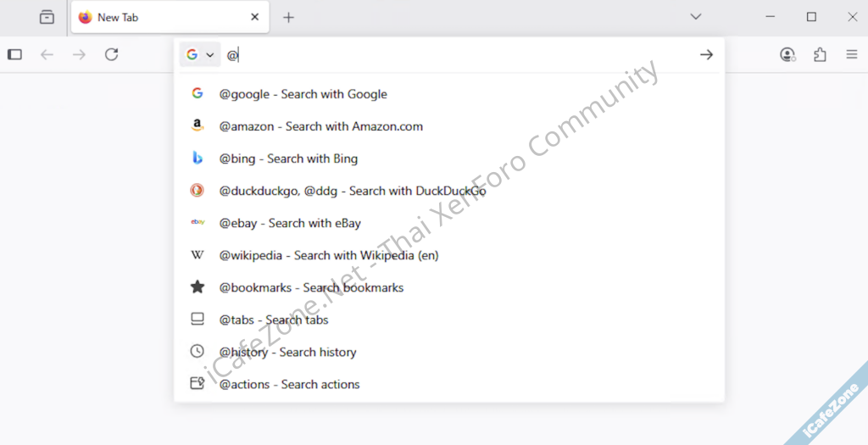Select the New Tab tab
Viewport: 868px width, 445px height.
pos(170,17)
